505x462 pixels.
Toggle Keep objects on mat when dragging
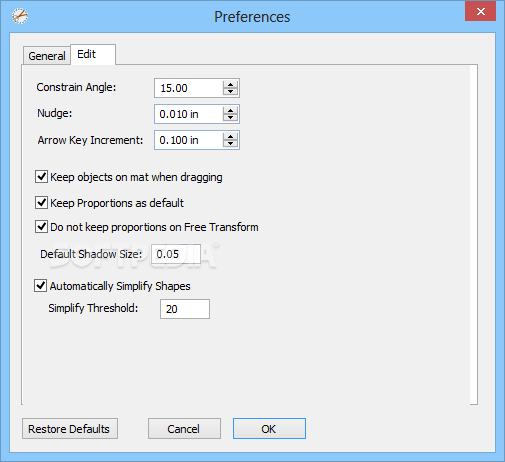(x=41, y=177)
